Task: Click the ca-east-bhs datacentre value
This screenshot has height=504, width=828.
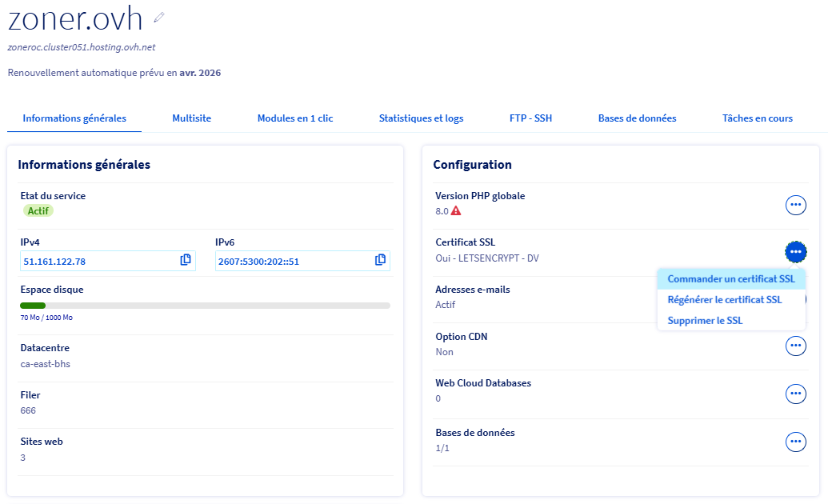Action: coord(45,363)
